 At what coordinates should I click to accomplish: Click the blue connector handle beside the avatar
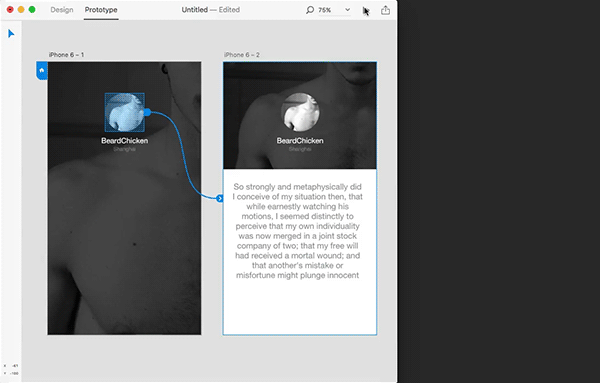click(x=147, y=112)
